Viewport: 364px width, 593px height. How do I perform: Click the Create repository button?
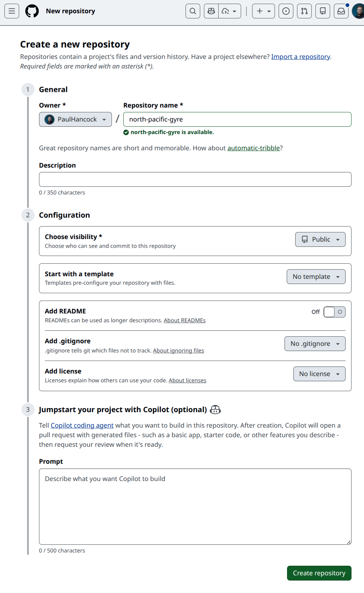pos(319,573)
